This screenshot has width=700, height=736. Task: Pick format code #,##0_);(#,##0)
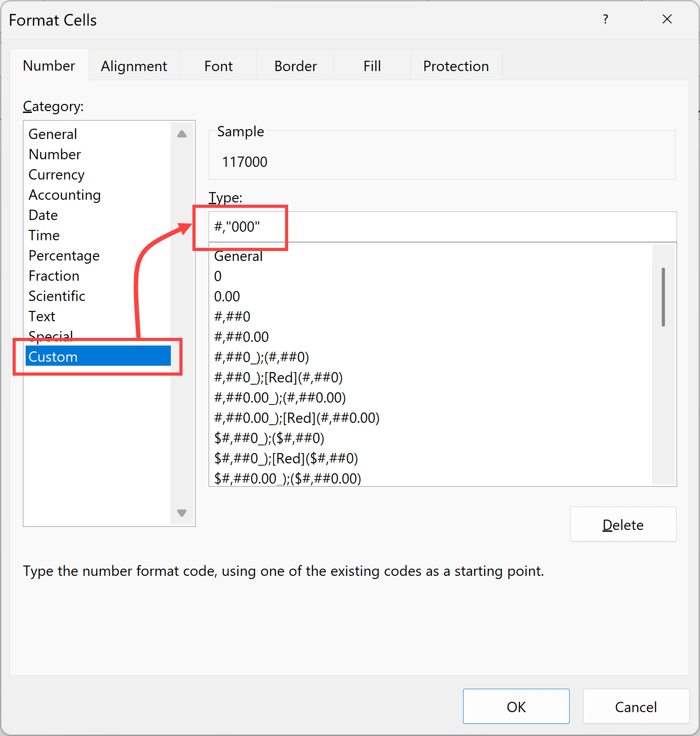(431, 357)
